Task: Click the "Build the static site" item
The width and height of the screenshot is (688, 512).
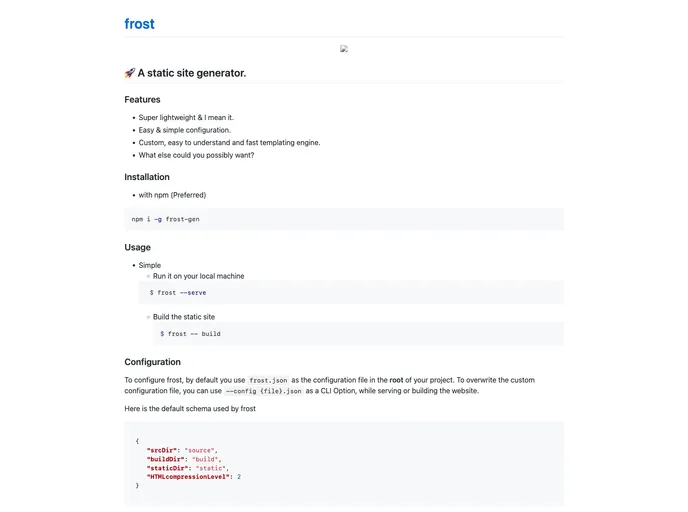Action: click(184, 317)
